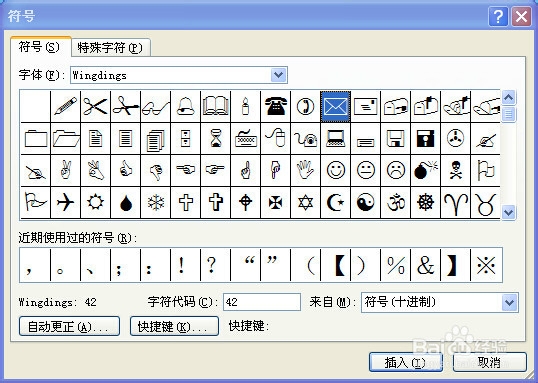Select the open book symbol

215,106
